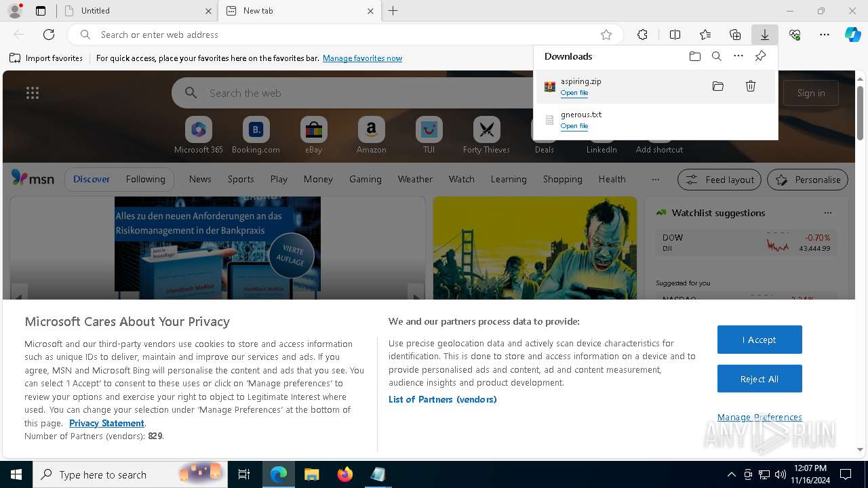Open Amazon shortcut tile
The height and width of the screenshot is (488, 868).
coord(371,135)
